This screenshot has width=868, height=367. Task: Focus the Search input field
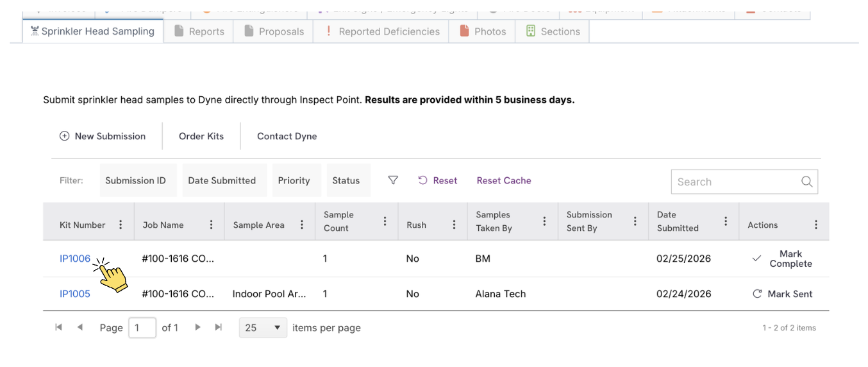744,182
